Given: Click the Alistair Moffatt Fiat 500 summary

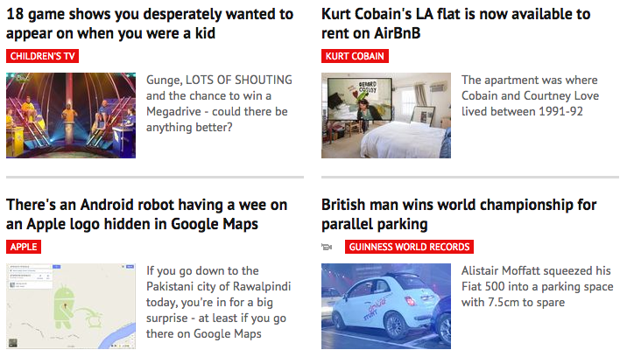Looking at the screenshot, I should tap(538, 286).
